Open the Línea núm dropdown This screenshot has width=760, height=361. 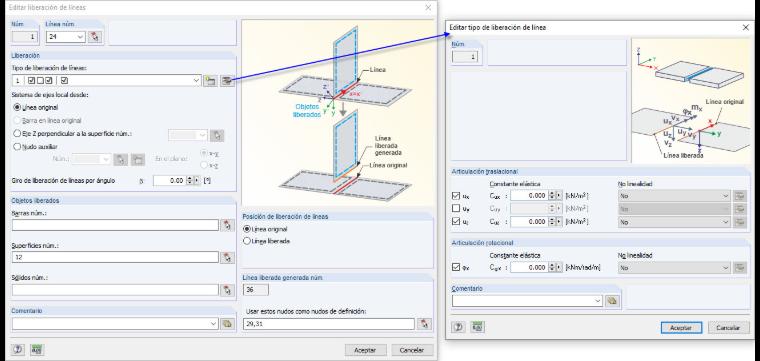[80, 36]
